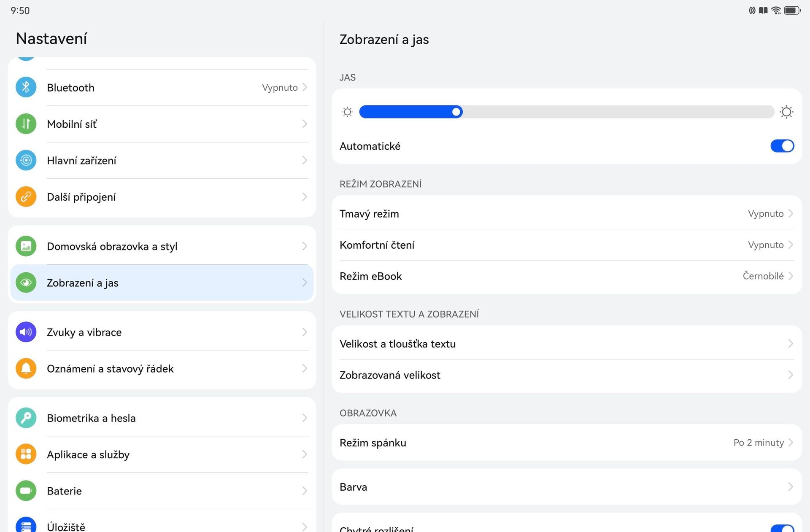Tap the maximum brightness sun icon
The width and height of the screenshot is (810, 532).
click(x=786, y=112)
